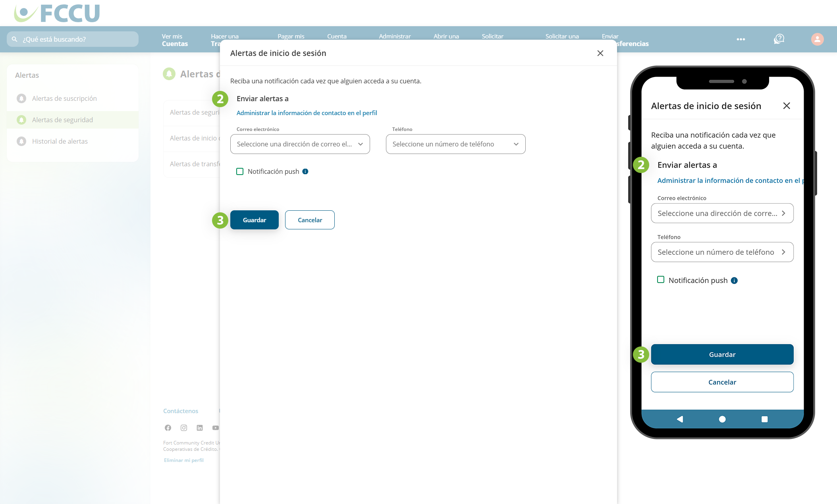Click the Alertas de suscripción bell icon
This screenshot has height=504, width=837.
tap(21, 98)
